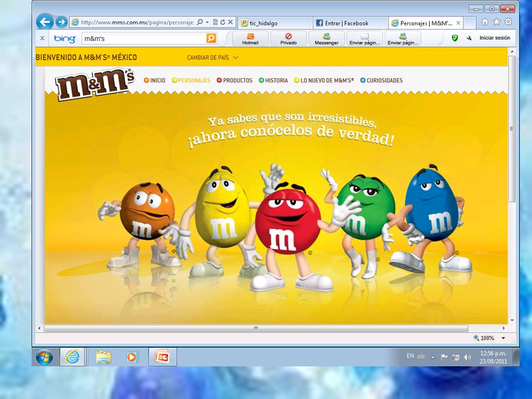Stop loading with the address bar X icon
This screenshot has height=399, width=532.
231,22
